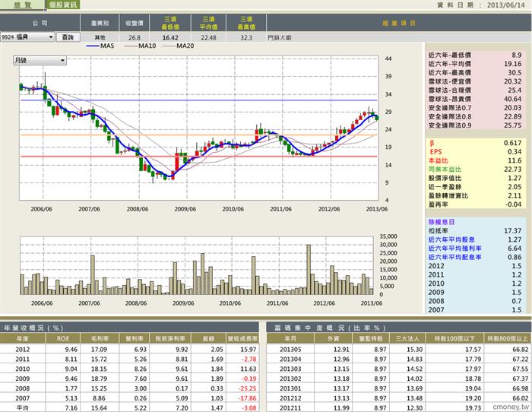532x412 pixels.
Task: Click the 2012 row ROE value 9.46
Action: pos(71,349)
